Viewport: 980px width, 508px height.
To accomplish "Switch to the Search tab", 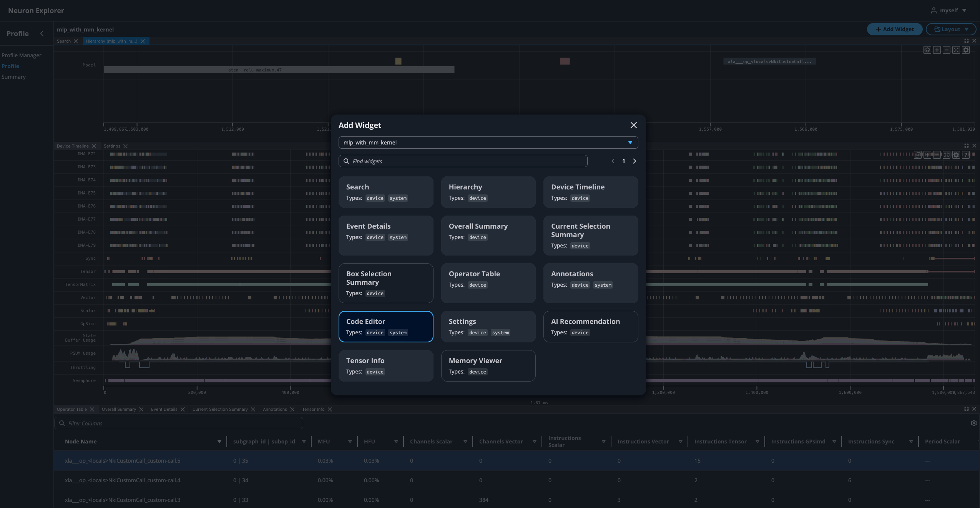I will [x=64, y=41].
